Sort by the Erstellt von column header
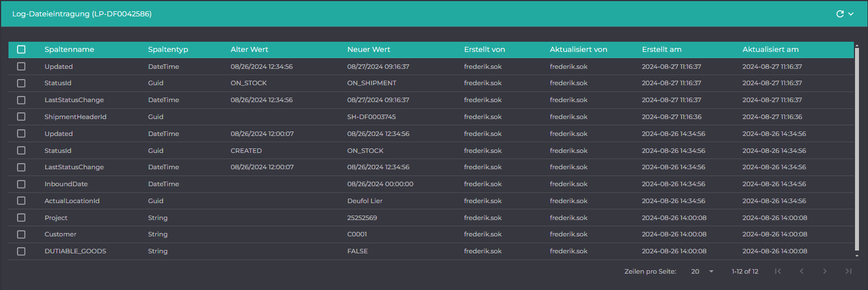The height and width of the screenshot is (290, 868). [485, 50]
